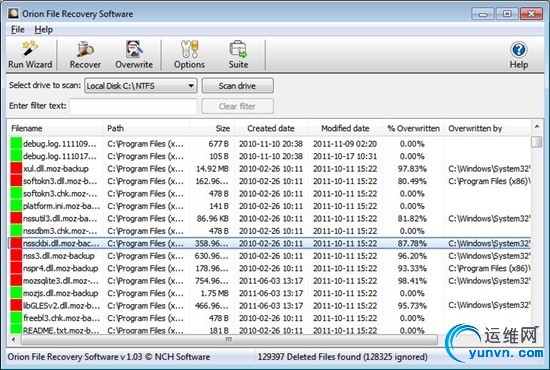The height and width of the screenshot is (370, 550).
Task: Click red status icon for softokn3.dll.moz-b row
Action: [x=16, y=181]
